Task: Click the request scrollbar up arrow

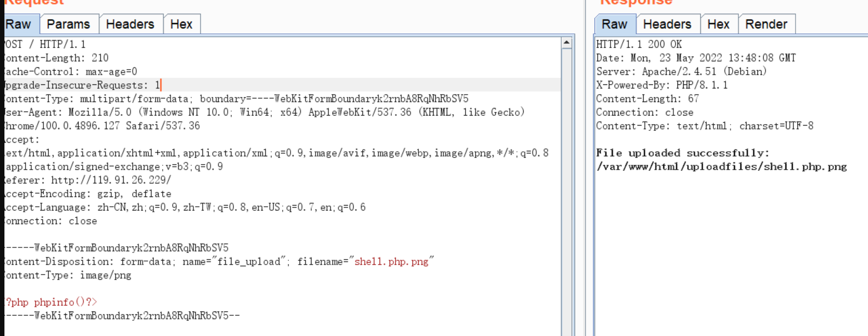Action: click(x=567, y=43)
